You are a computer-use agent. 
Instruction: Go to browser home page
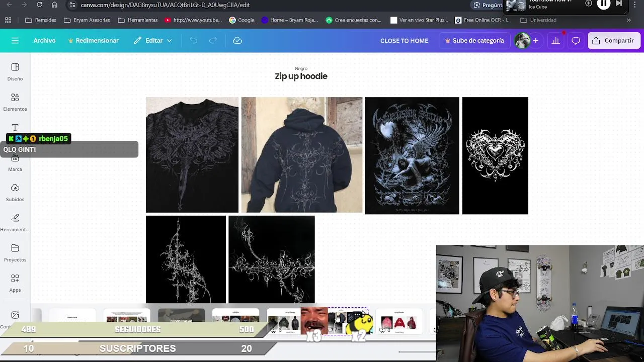54,5
